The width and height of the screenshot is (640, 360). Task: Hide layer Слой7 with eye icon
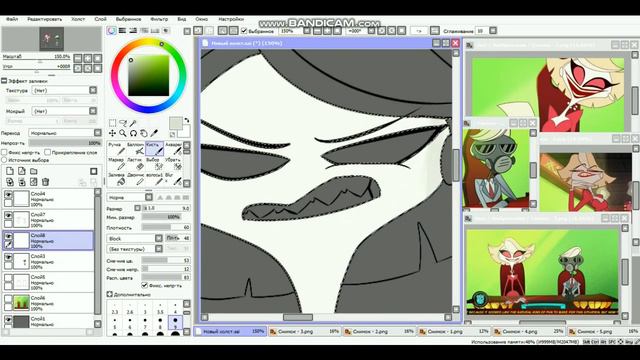coord(8,216)
